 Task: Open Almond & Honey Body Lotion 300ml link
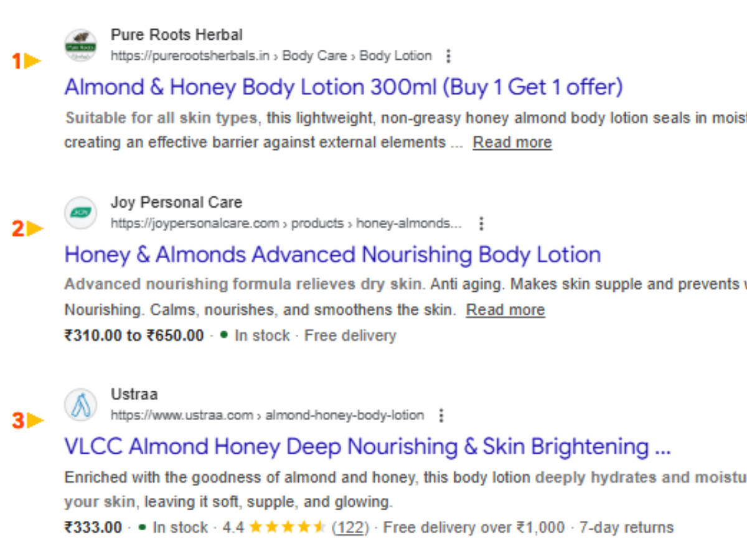(x=343, y=87)
